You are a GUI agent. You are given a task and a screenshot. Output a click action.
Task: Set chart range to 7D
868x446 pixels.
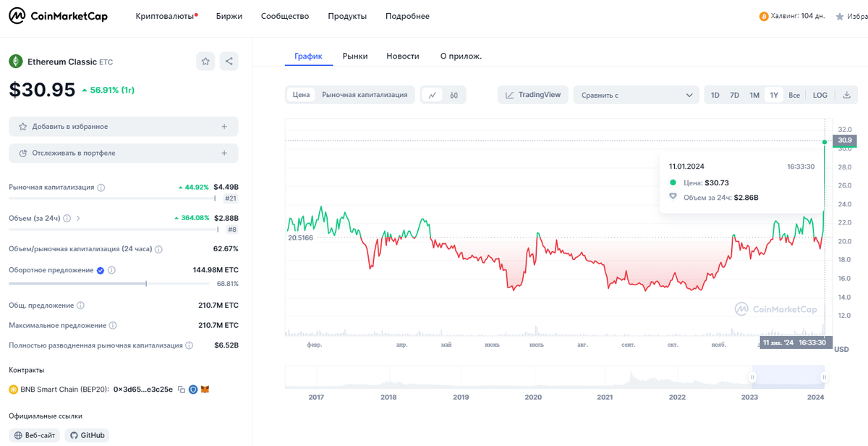(x=734, y=95)
